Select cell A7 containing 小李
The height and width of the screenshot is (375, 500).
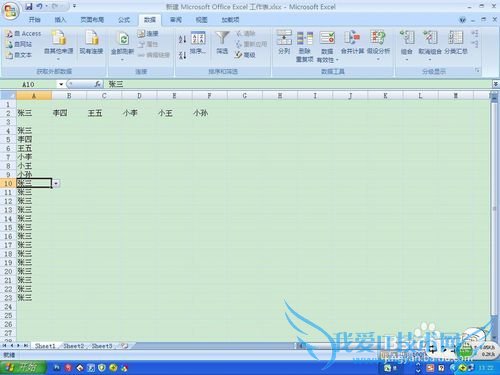[34, 157]
